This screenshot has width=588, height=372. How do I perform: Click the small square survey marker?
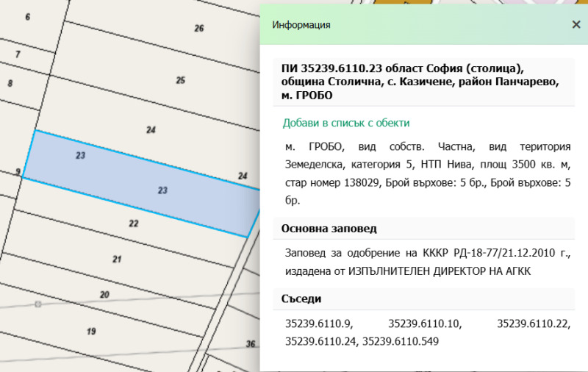[38, 304]
